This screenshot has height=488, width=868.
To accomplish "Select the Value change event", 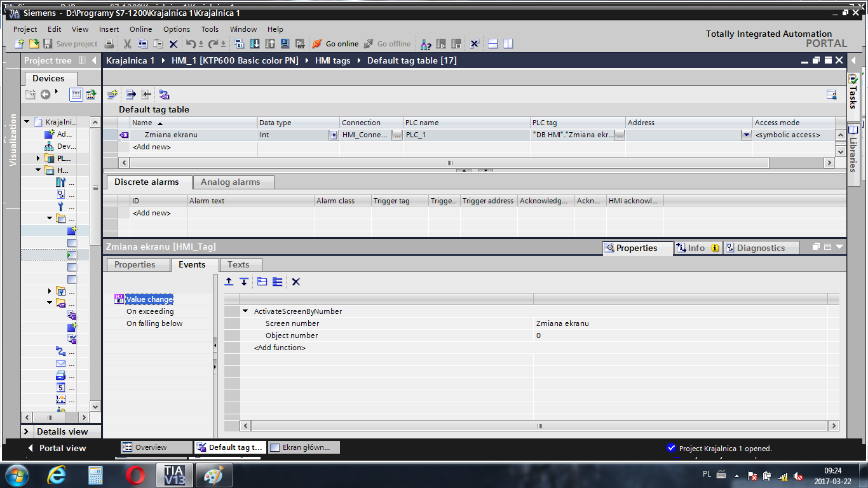I will pos(149,299).
